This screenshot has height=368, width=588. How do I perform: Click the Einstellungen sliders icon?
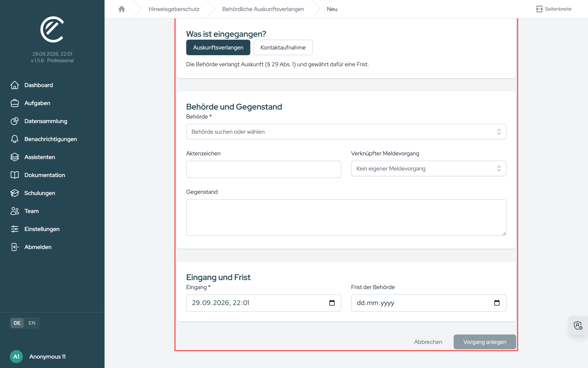point(14,229)
